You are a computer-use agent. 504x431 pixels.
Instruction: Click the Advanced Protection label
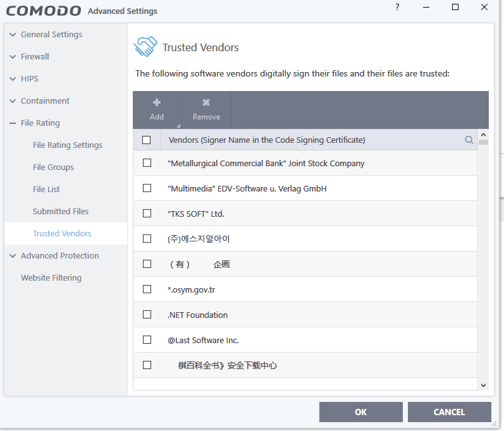click(x=60, y=256)
